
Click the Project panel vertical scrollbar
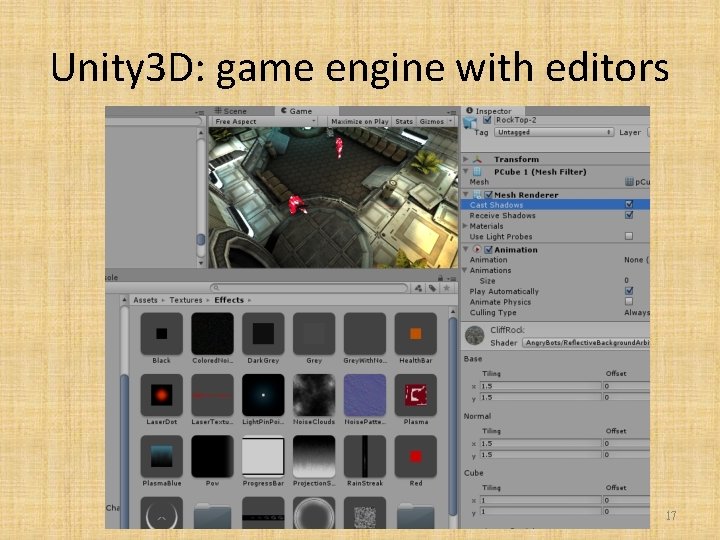point(452,418)
